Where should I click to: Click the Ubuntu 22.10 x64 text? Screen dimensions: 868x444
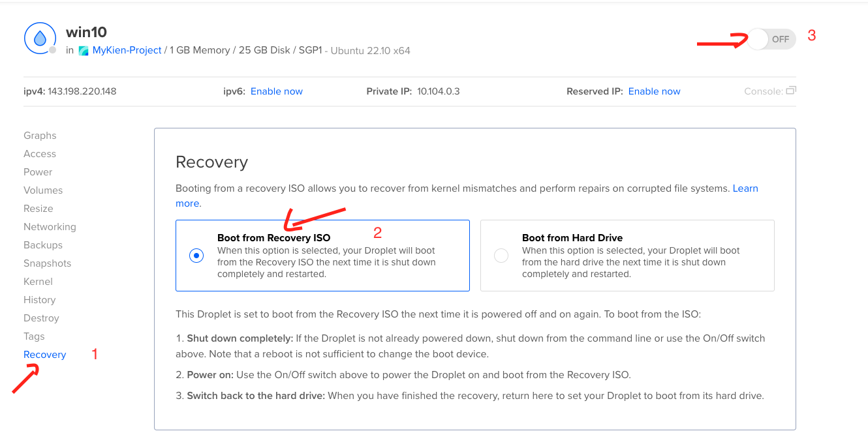[370, 51]
